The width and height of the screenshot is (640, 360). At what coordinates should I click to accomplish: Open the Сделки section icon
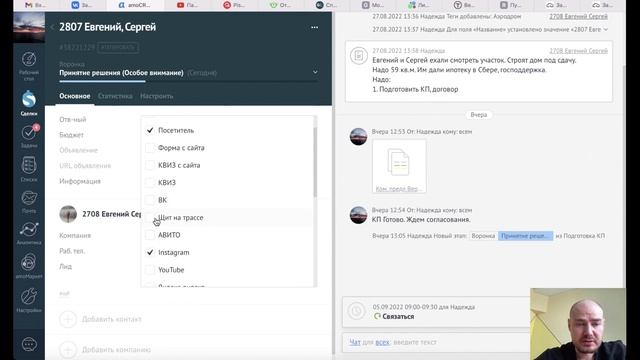click(x=29, y=99)
